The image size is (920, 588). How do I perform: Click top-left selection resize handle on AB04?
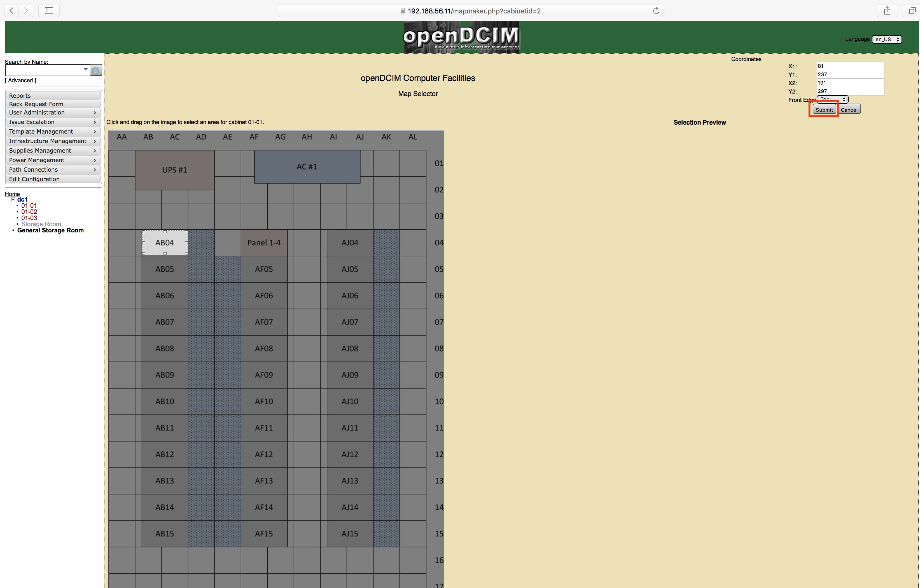pos(144,232)
